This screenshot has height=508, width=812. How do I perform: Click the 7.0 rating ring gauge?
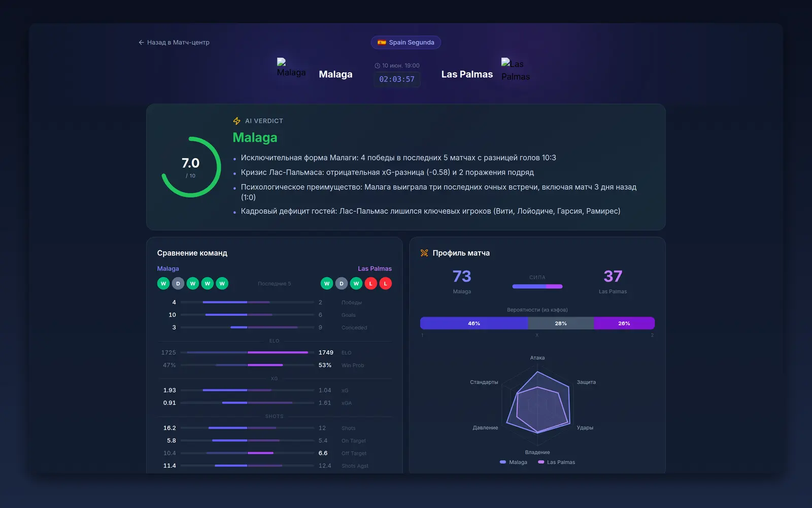191,167
